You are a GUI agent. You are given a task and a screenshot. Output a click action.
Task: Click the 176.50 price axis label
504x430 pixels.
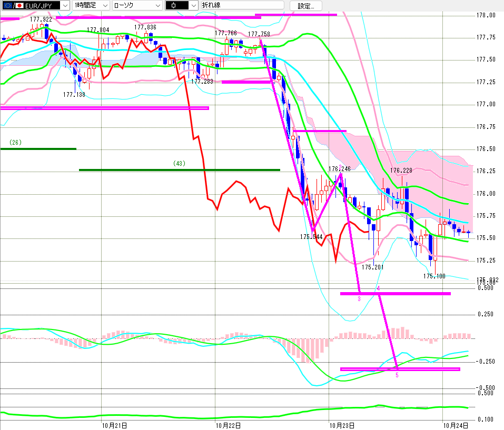click(x=486, y=149)
